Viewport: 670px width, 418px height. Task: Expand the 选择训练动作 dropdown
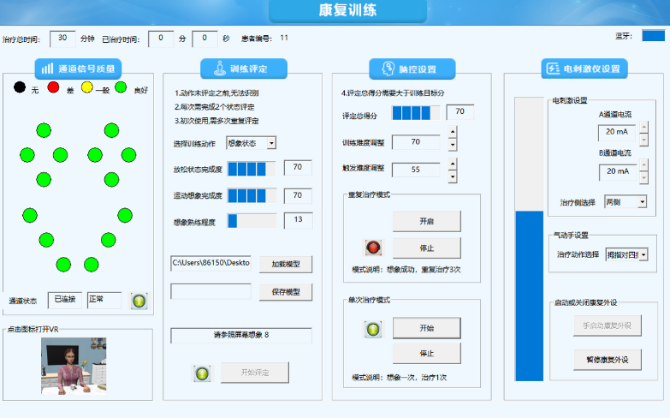point(272,143)
